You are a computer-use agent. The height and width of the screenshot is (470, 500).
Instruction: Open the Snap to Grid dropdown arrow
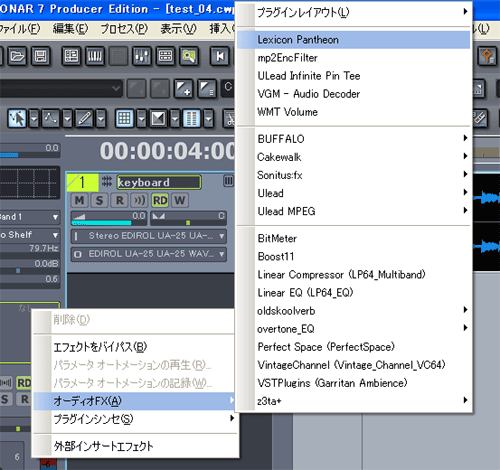[x=141, y=118]
